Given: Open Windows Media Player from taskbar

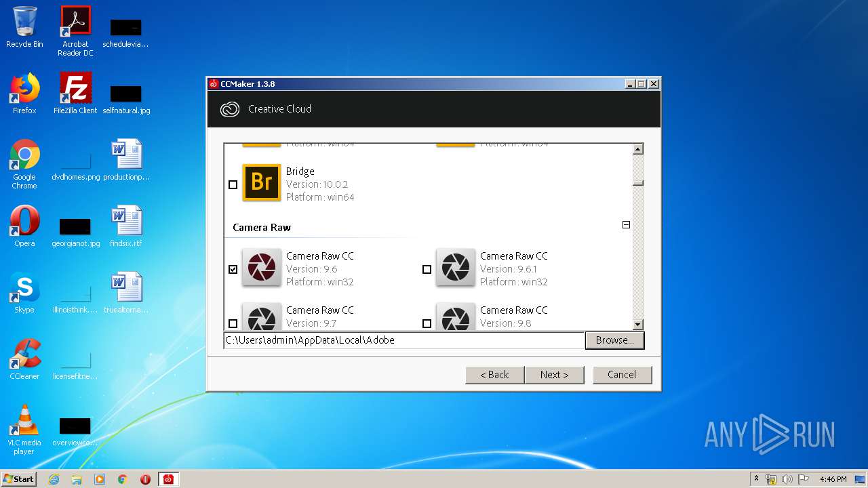Looking at the screenshot, I should point(100,479).
